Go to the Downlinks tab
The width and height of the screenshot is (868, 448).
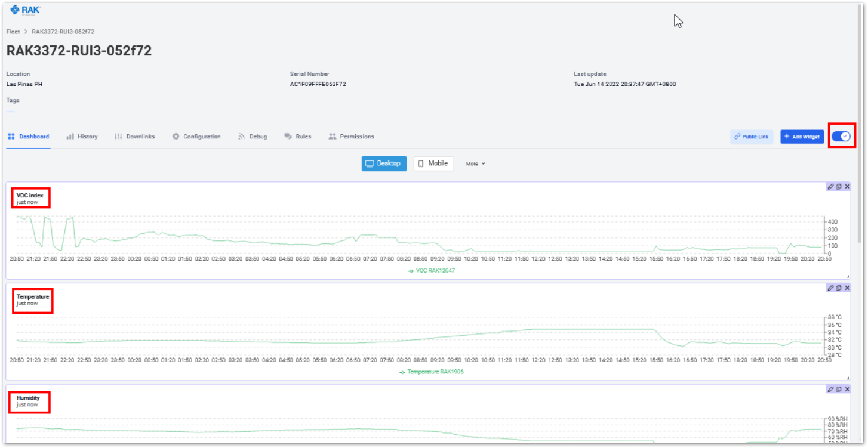pos(134,137)
